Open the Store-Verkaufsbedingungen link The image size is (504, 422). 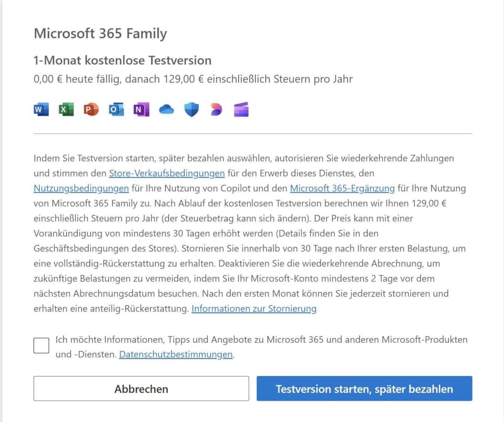(x=167, y=173)
